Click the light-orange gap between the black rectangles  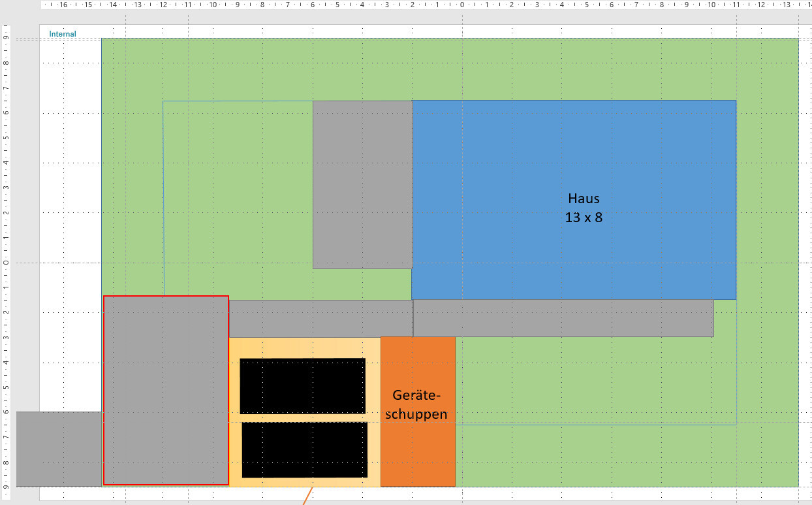(304, 417)
